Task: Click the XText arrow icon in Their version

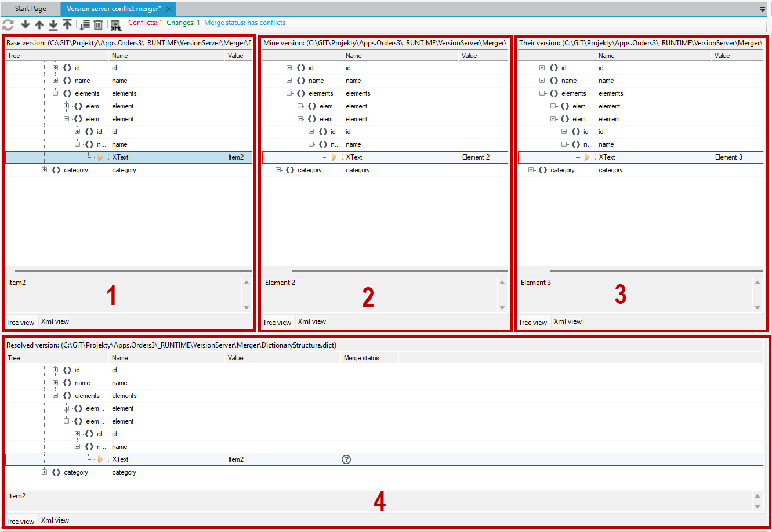Action: click(x=587, y=157)
